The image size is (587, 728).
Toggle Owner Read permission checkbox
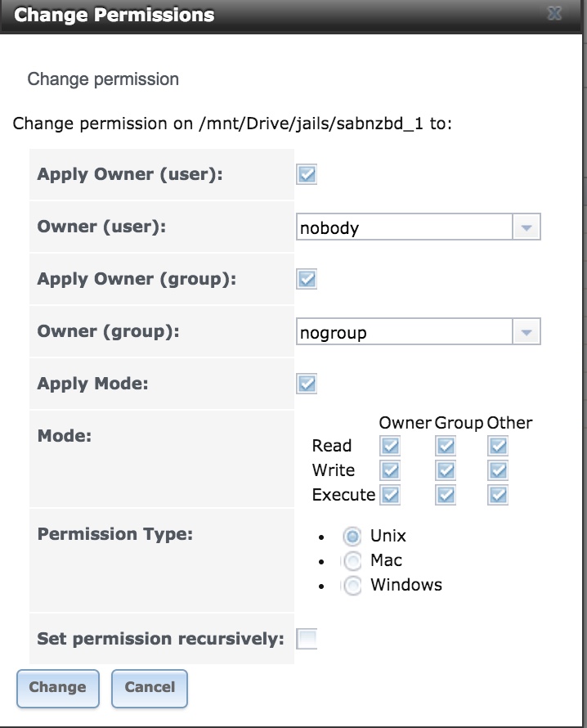click(x=391, y=446)
